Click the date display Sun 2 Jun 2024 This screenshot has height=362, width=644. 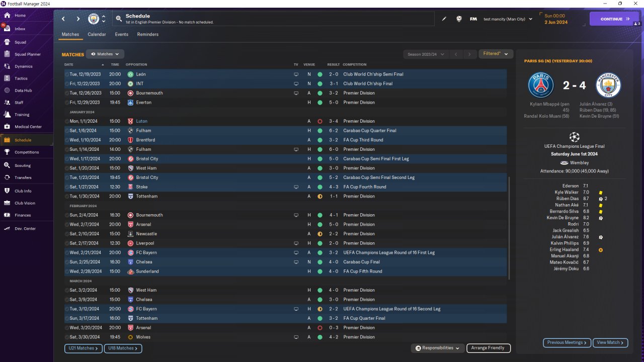[556, 19]
